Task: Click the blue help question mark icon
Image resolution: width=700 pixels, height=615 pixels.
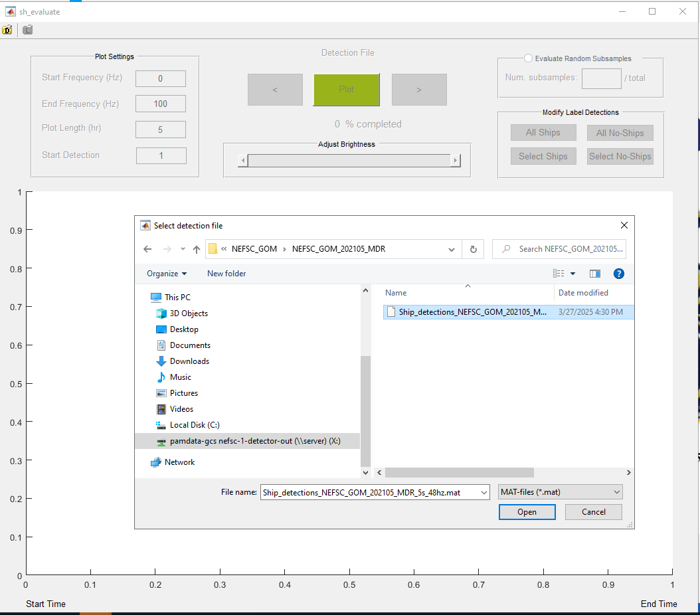Action: 618,274
